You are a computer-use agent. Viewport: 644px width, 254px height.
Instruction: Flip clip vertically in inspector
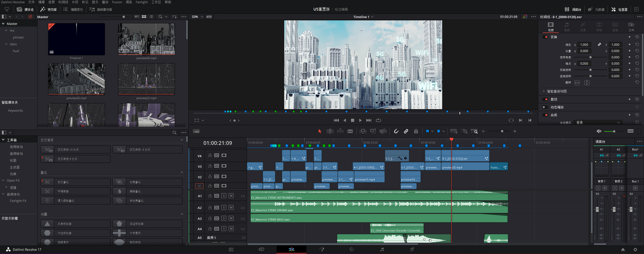587,83
